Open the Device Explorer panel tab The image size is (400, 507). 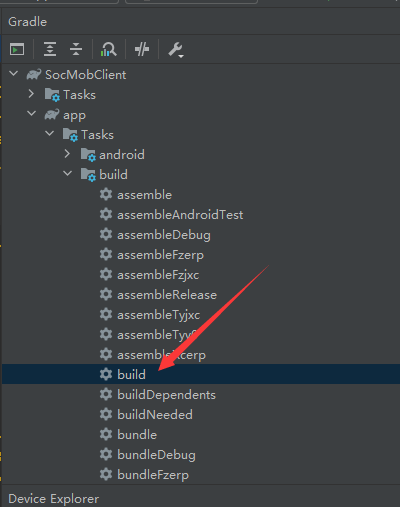pyautogui.click(x=54, y=499)
